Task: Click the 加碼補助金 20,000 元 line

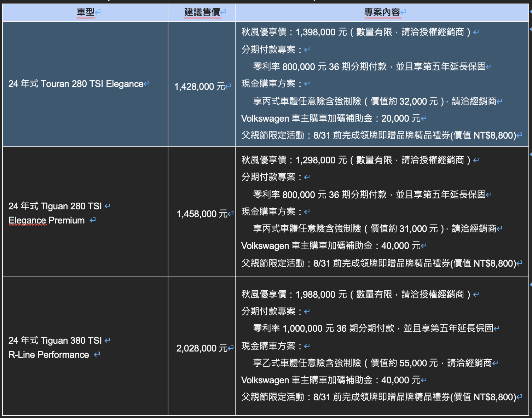Action: pos(330,118)
